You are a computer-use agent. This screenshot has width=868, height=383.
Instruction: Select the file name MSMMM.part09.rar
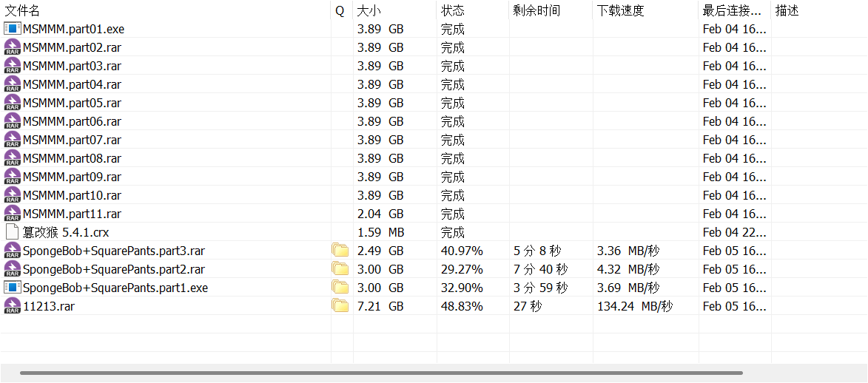click(72, 177)
